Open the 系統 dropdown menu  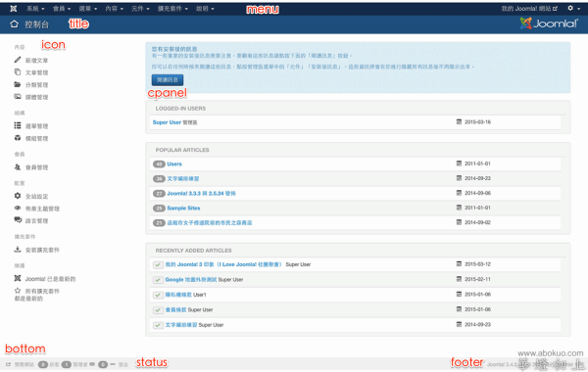point(35,9)
